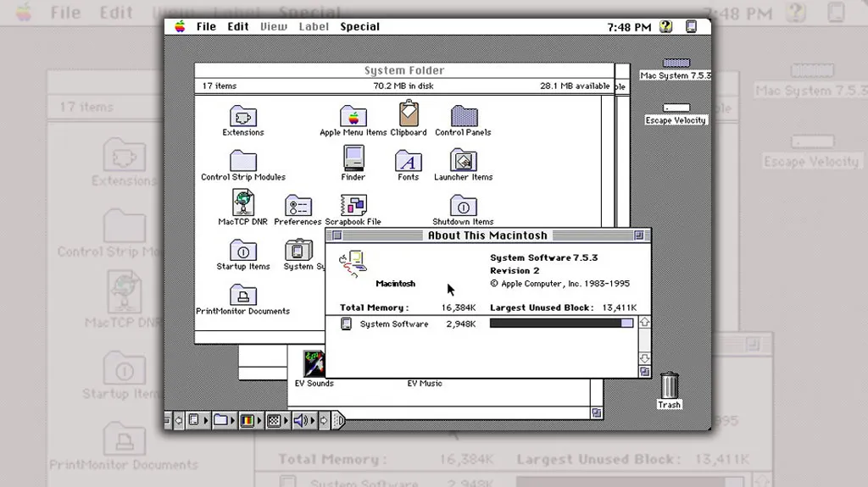Open the File menu
Viewport: 868px width, 487px height.
[206, 26]
